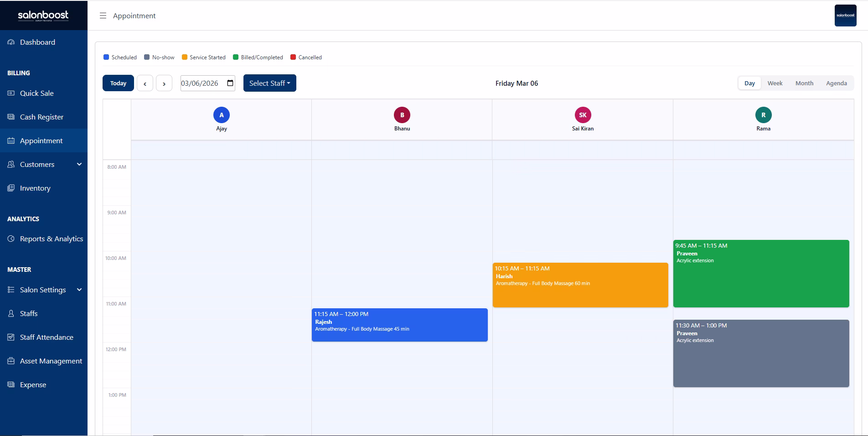Click the Today button
868x436 pixels.
pos(118,83)
